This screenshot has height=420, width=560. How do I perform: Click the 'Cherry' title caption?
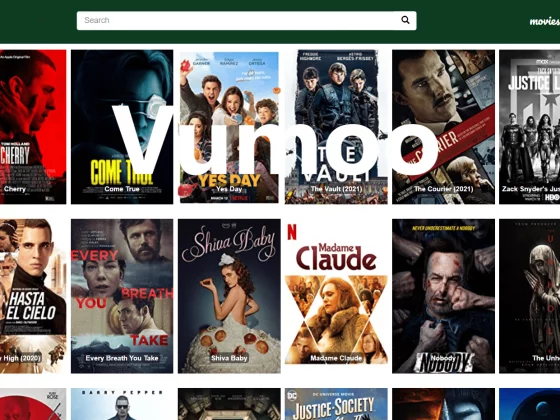tap(15, 189)
